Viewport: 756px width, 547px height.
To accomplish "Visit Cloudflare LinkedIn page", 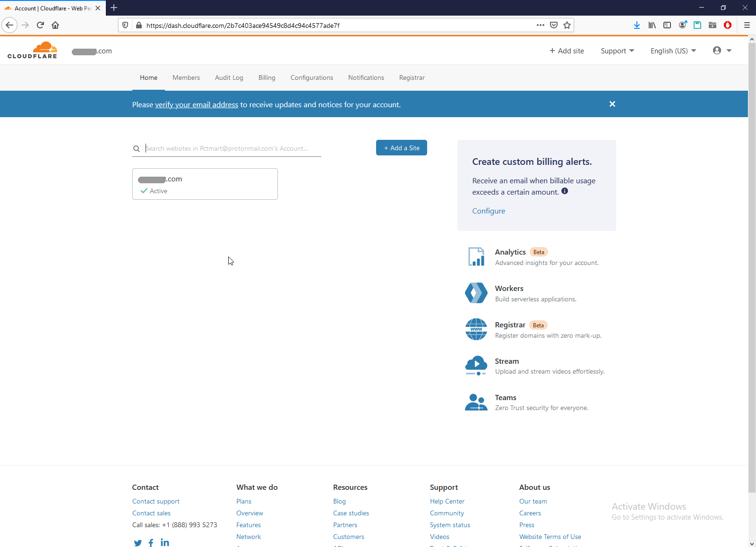I will [x=164, y=542].
